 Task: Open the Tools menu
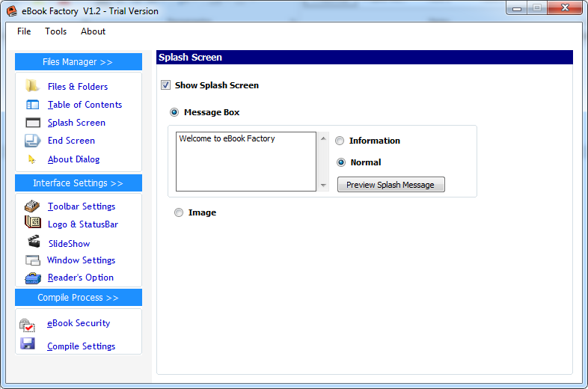point(56,31)
